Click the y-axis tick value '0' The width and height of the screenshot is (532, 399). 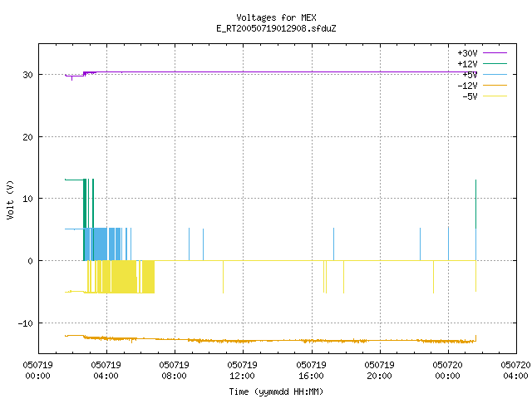(31, 261)
